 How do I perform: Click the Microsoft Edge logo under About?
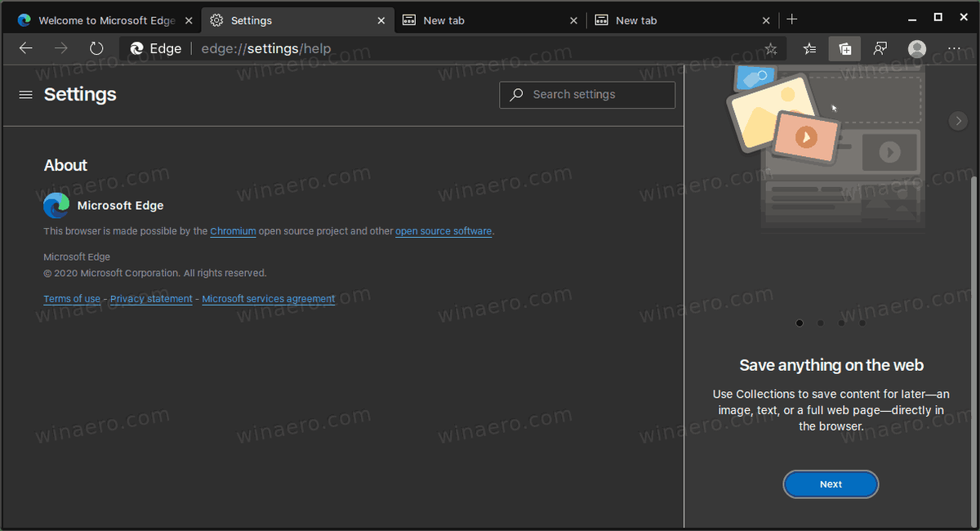tap(56, 205)
